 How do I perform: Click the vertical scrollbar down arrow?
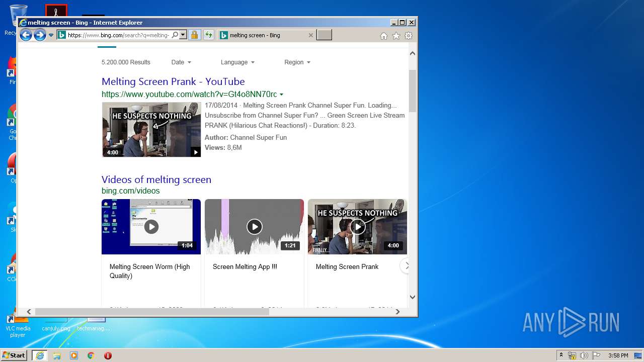[413, 297]
